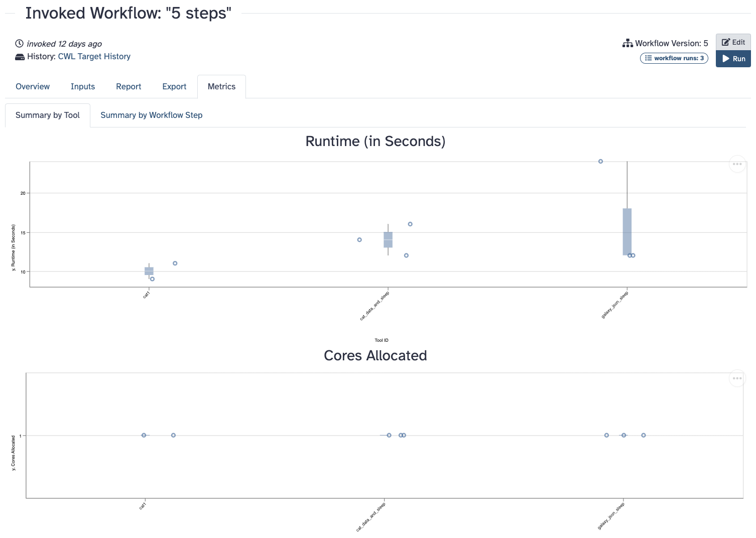Switch to the Report tab
Viewport: 756px width, 538px height.
pos(128,86)
